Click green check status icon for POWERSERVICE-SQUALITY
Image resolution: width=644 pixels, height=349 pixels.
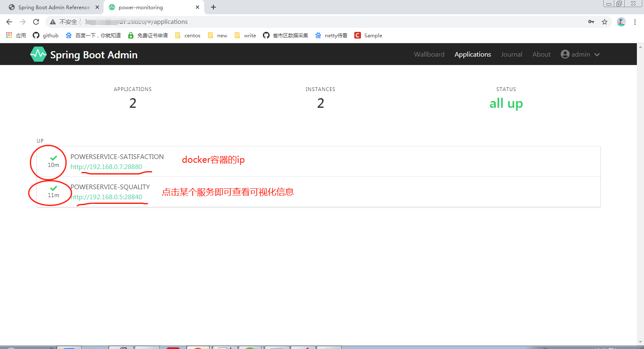[53, 188]
